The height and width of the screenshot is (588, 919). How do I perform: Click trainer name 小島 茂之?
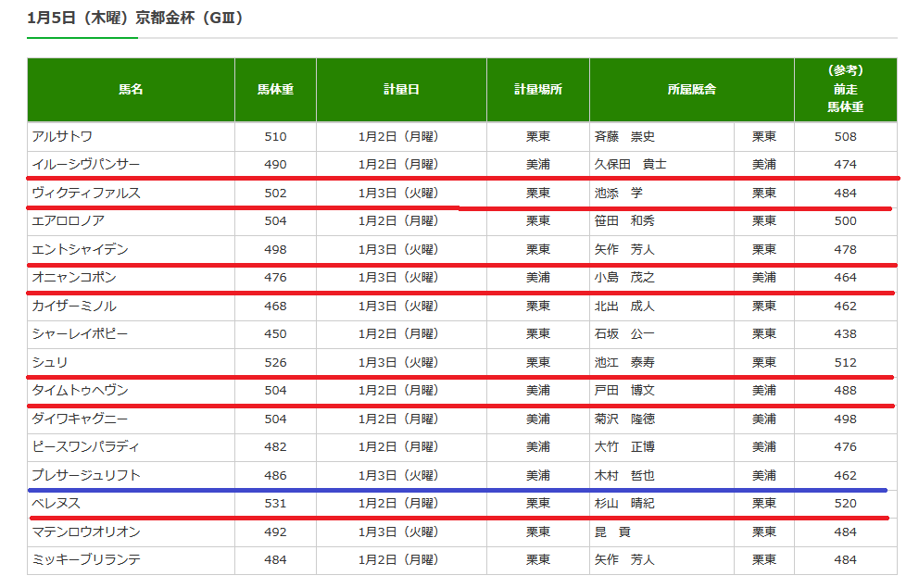(x=624, y=277)
